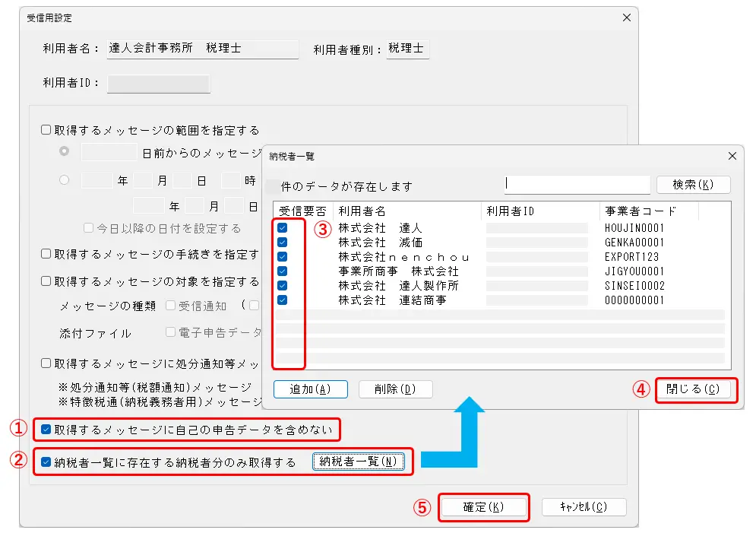Toggle the checkbox for 株式会社 達人製作所
756x533 pixels.
(x=283, y=286)
